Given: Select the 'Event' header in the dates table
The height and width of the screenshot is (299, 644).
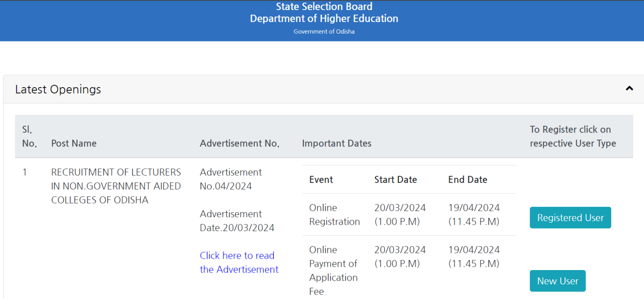Looking at the screenshot, I should click(321, 179).
